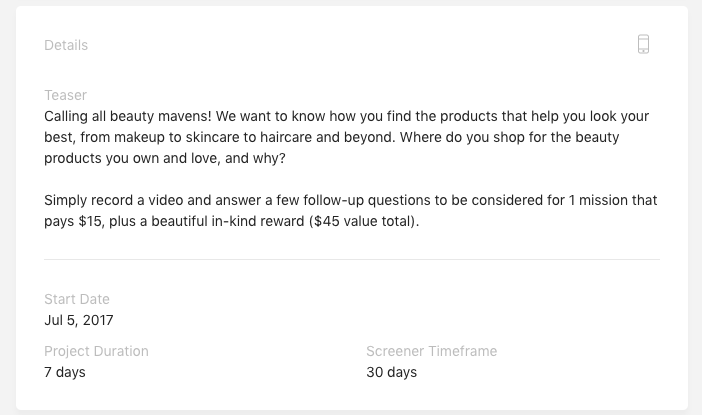Click the words "Calling all beauty mavens!"

click(128, 116)
